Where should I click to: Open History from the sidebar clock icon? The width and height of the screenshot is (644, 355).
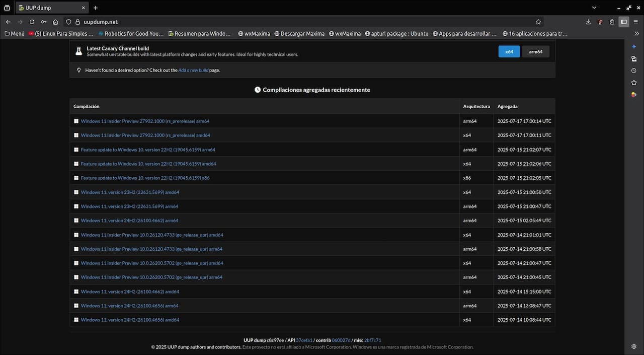(x=634, y=70)
